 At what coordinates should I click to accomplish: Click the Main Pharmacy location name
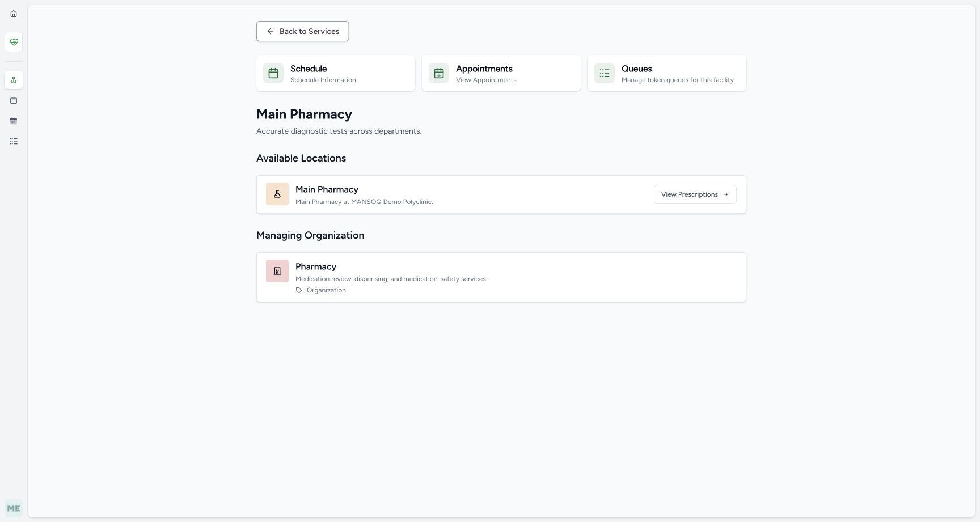click(327, 189)
